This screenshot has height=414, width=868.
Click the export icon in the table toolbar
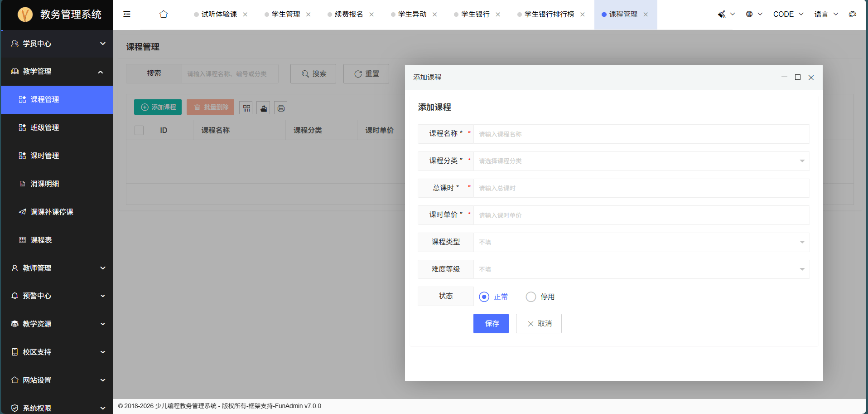(263, 108)
